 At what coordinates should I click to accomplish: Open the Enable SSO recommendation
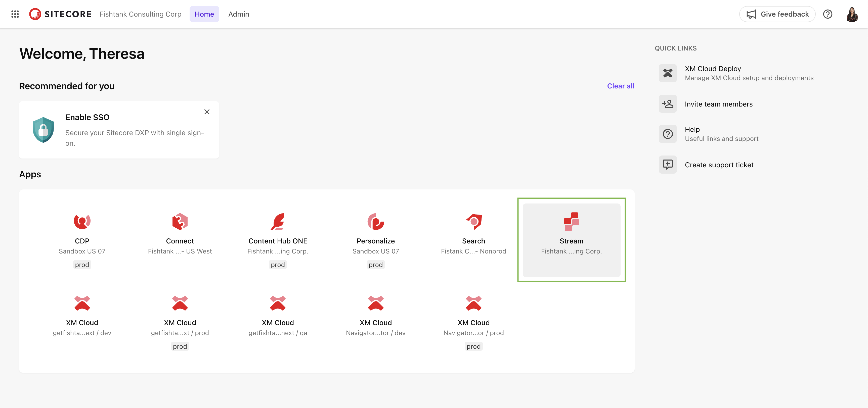coord(119,130)
